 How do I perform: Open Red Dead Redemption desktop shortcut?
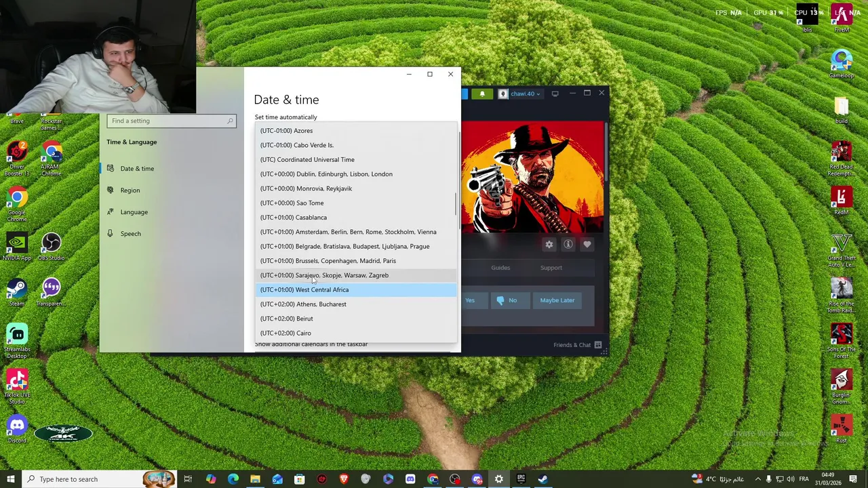[x=842, y=159]
